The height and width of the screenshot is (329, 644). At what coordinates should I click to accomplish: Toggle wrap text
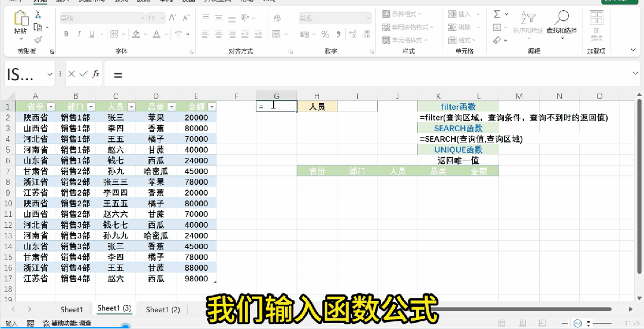(277, 18)
